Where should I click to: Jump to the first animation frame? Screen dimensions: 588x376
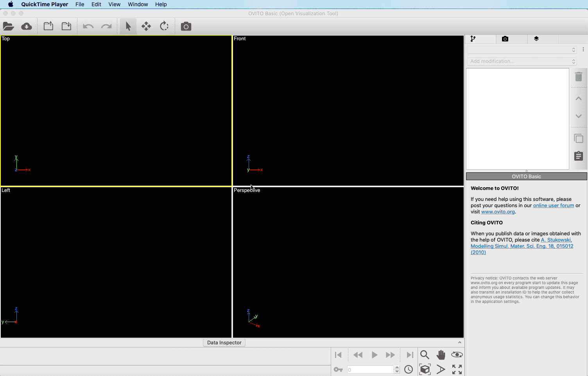point(339,355)
